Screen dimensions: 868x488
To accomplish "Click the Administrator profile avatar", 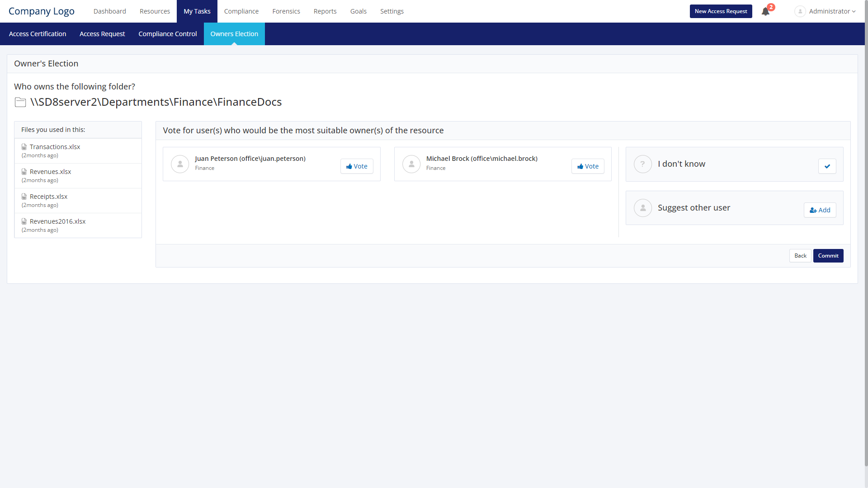I will (800, 11).
